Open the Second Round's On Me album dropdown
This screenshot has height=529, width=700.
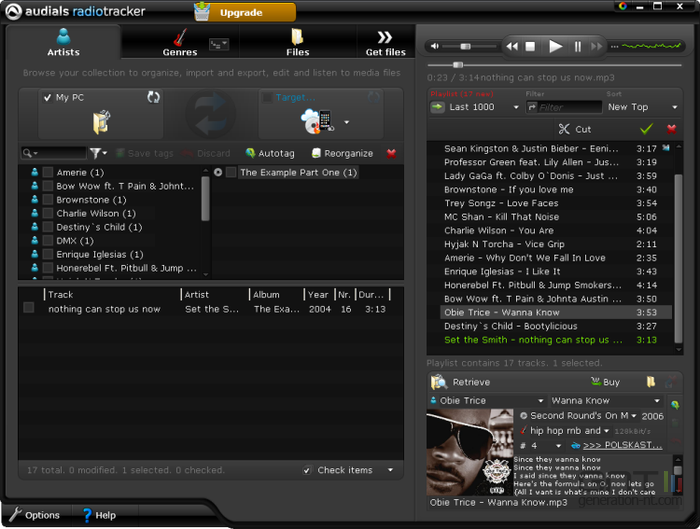click(x=633, y=416)
